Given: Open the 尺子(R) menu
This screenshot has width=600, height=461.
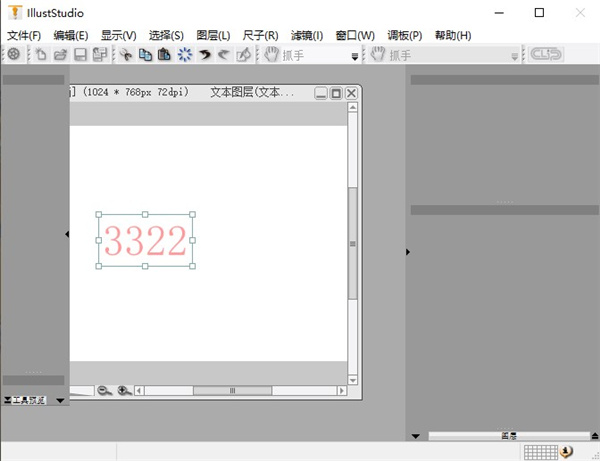Looking at the screenshot, I should click(260, 36).
